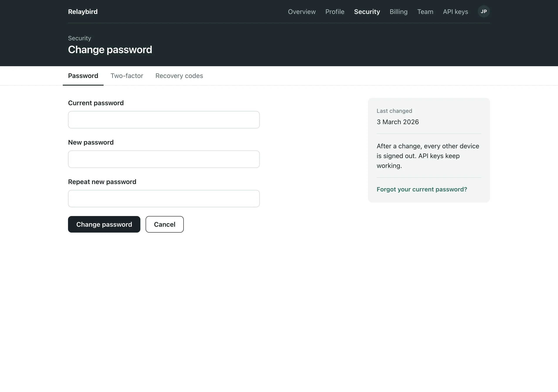Select the Security nav item
Image resolution: width=558 pixels, height=392 pixels.
click(367, 12)
